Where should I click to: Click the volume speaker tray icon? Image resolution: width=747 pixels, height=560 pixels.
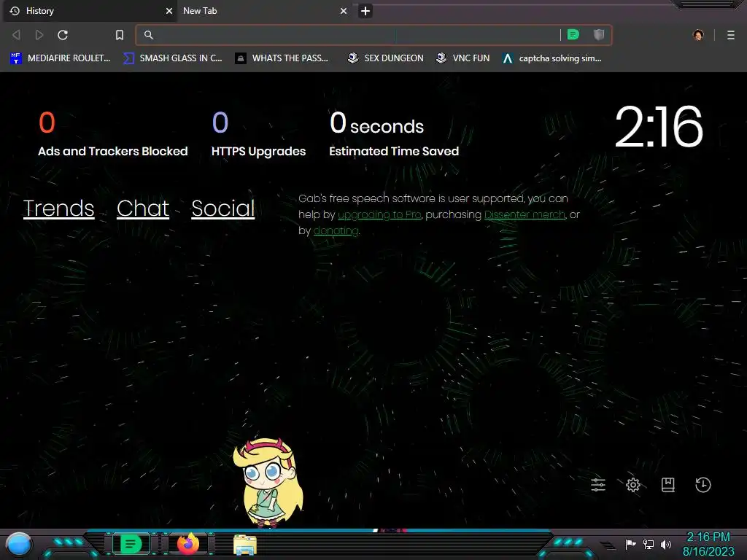click(666, 544)
